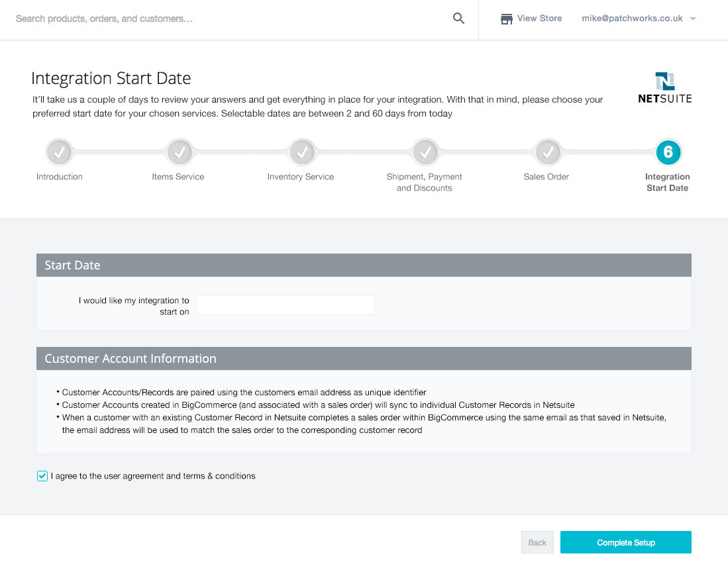The height and width of the screenshot is (574, 728).
Task: Click the store icon beside View Store
Action: [507, 19]
